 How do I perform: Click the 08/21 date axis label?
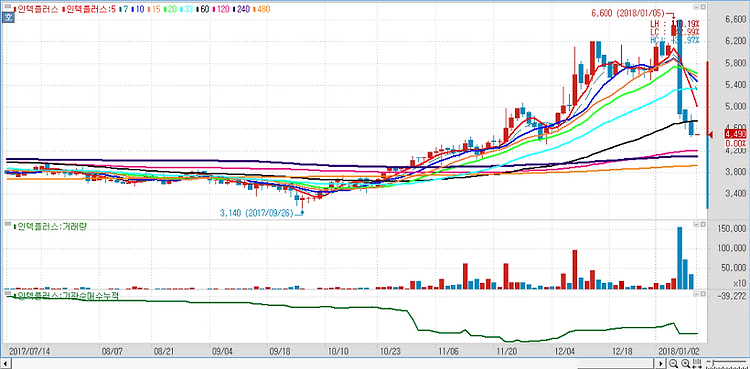(163, 351)
